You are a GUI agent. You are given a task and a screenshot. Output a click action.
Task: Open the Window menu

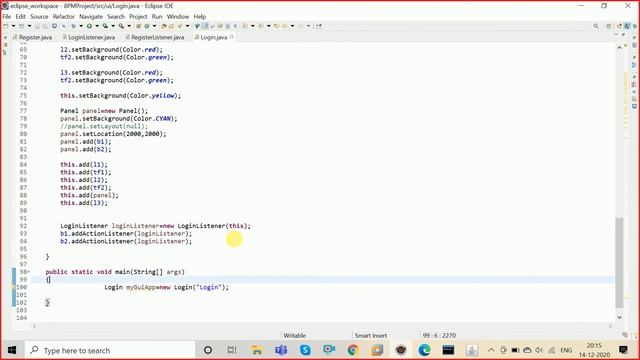click(x=178, y=17)
